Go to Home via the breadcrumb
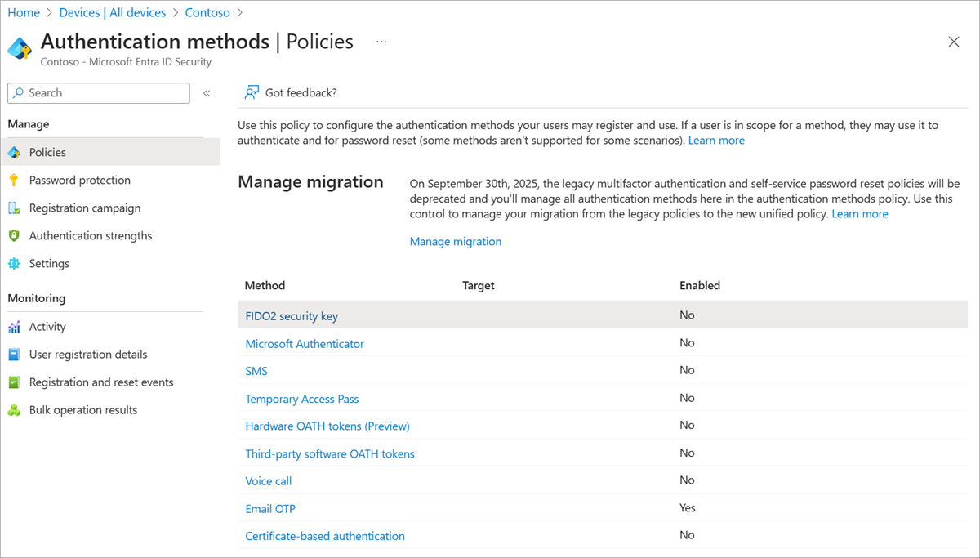This screenshot has width=980, height=558. [24, 12]
